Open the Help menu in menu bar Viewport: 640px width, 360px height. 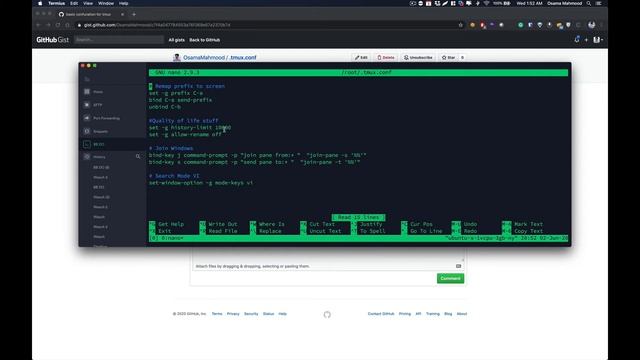pyautogui.click(x=123, y=3)
